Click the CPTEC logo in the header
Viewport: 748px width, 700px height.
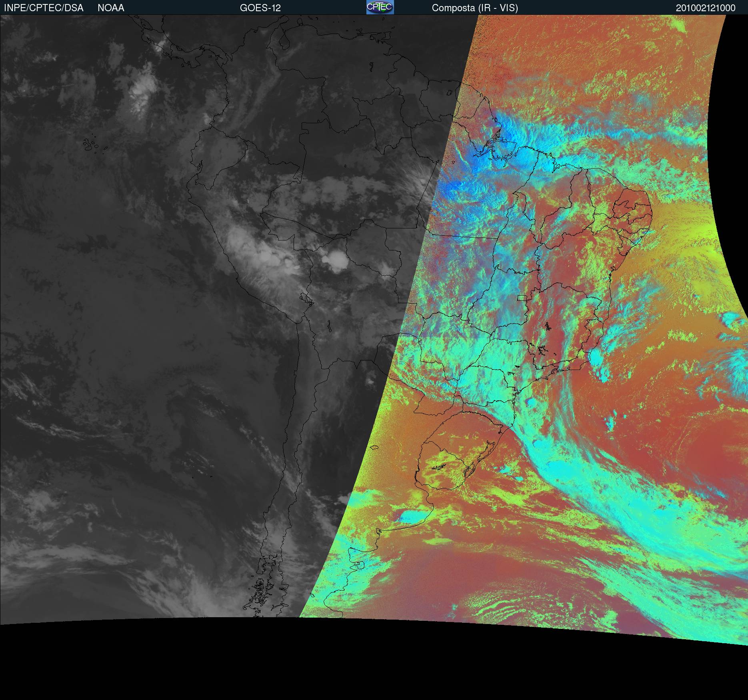(x=380, y=8)
